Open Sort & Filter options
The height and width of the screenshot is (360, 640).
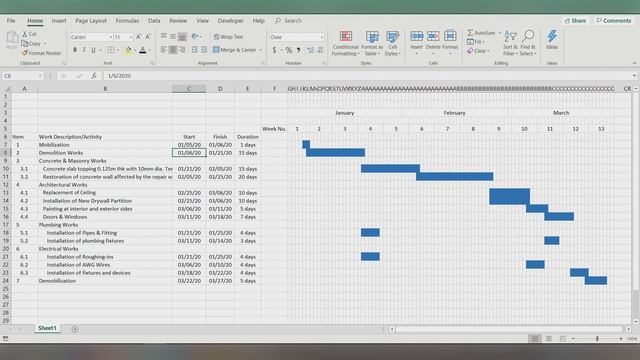(510, 43)
